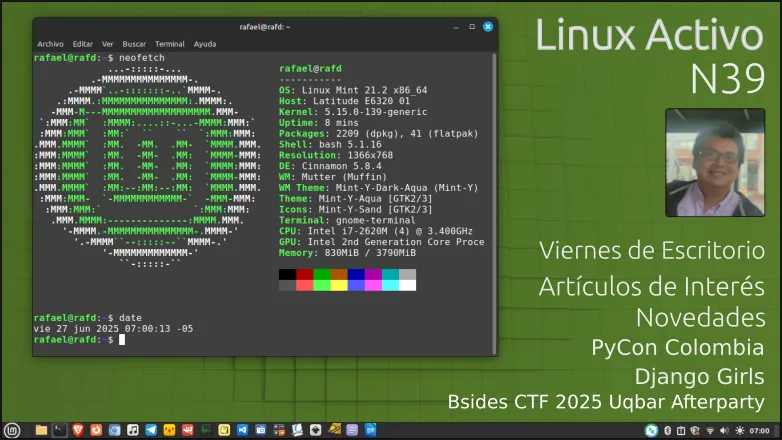
Task: Click the 'DE: Cinnamon 5.8.4' line
Action: coord(330,166)
